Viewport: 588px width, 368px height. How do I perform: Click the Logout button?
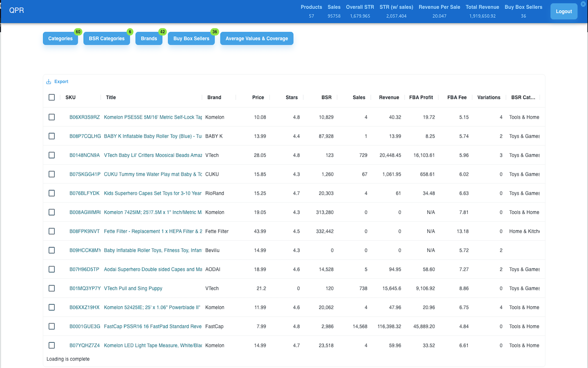[564, 11]
